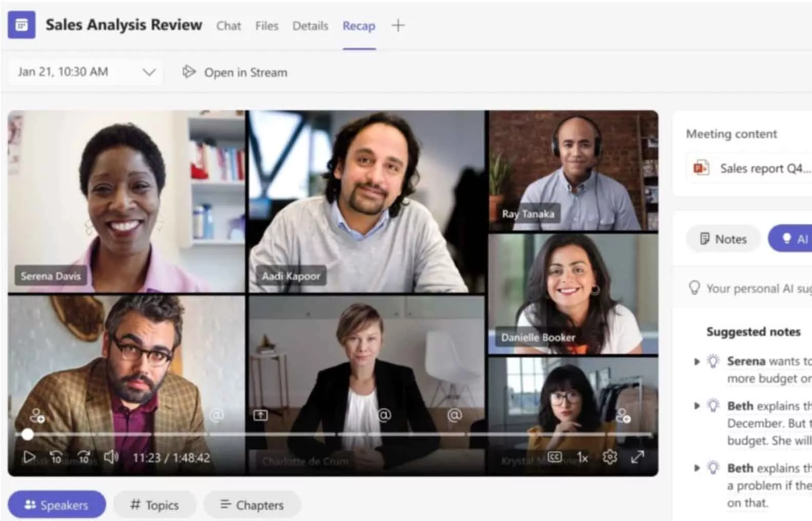Click the Sales Analysis Review title

(x=124, y=25)
